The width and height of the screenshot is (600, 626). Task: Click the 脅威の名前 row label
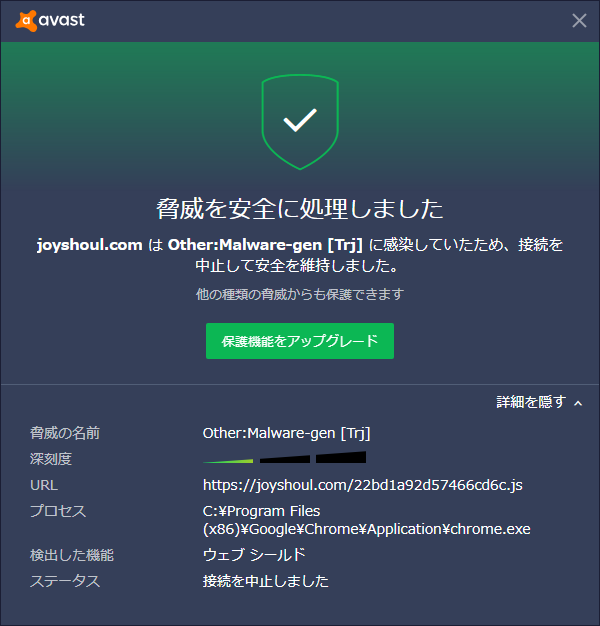tap(65, 433)
